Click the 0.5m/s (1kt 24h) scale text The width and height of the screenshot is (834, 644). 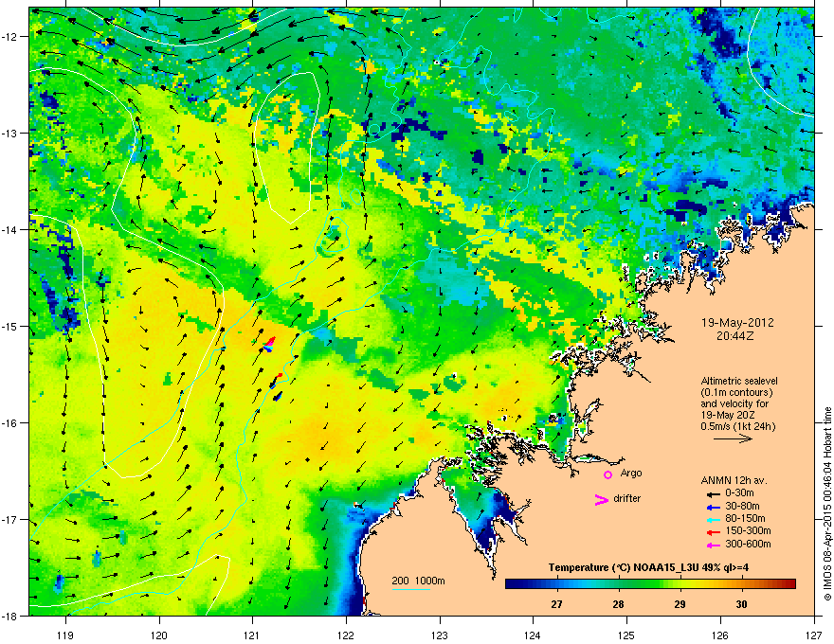pos(737,426)
